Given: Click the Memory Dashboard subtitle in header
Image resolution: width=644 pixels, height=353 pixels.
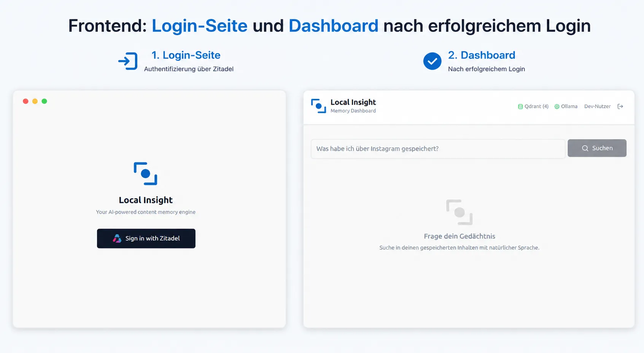Looking at the screenshot, I should pos(353,111).
